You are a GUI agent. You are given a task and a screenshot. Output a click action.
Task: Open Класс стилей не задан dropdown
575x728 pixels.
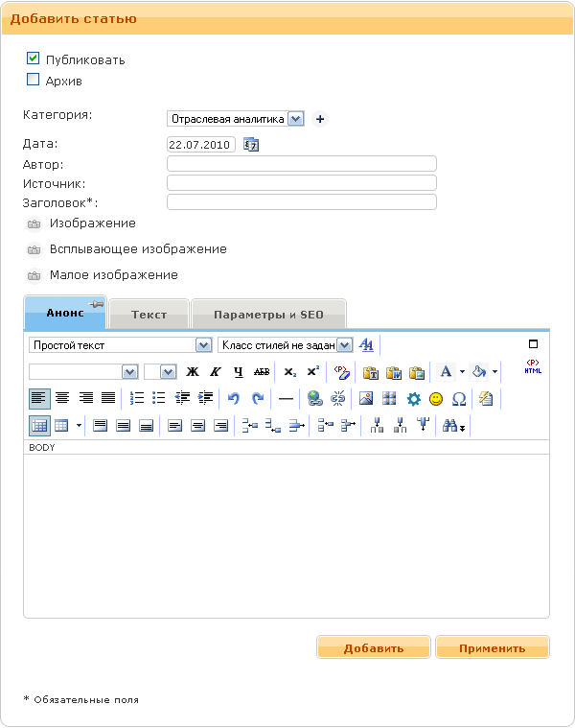(344, 345)
